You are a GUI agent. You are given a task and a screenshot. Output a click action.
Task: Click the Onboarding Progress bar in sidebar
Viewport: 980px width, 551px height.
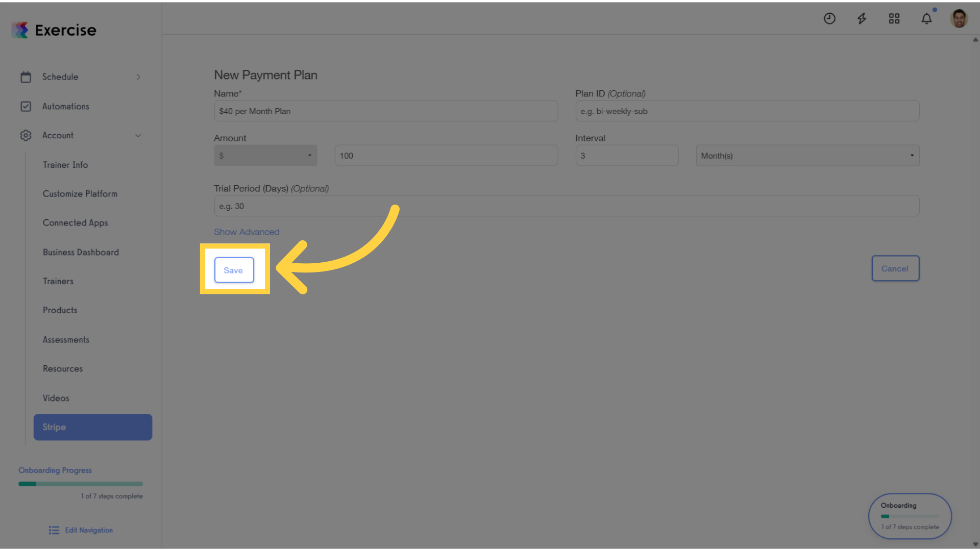(x=81, y=484)
